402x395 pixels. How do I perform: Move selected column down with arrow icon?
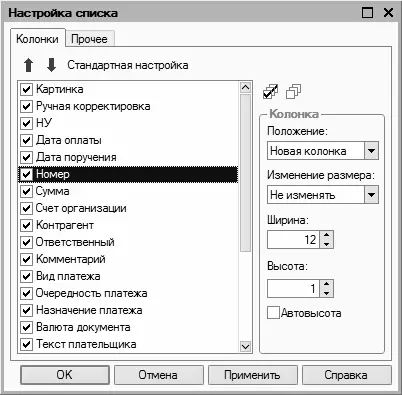51,65
